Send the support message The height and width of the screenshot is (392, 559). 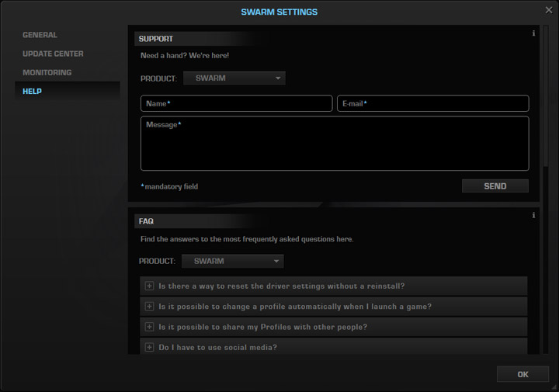coord(495,186)
